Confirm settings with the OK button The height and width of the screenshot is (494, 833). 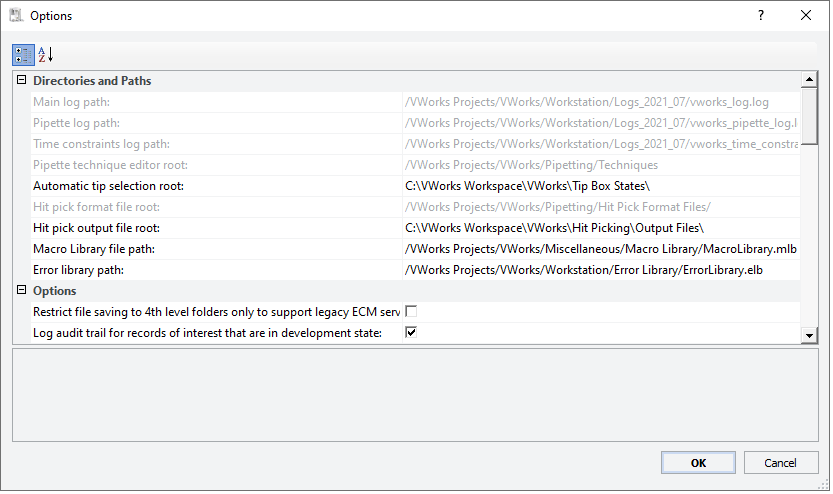click(698, 463)
